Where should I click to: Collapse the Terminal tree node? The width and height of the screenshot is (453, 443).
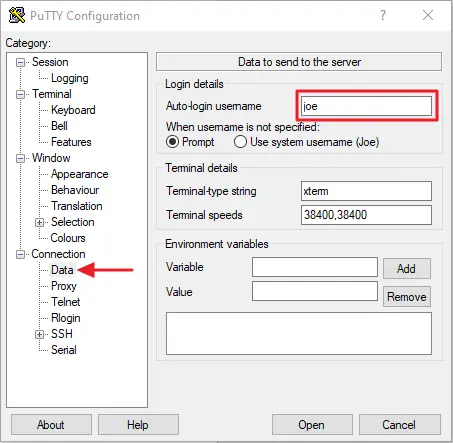pyautogui.click(x=21, y=94)
